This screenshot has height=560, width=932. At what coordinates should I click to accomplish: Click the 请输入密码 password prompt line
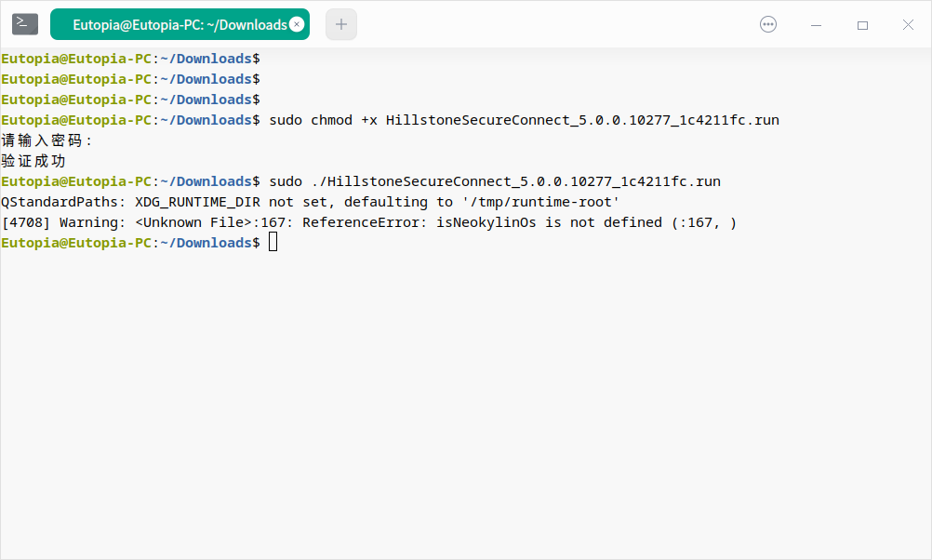tap(47, 140)
